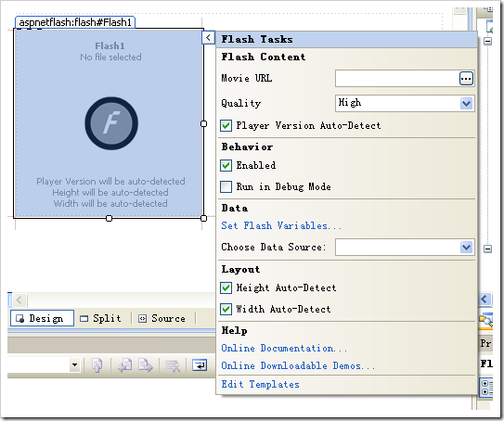The width and height of the screenshot is (504, 421).
Task: Click the 'Data' section heading
Action: (235, 208)
